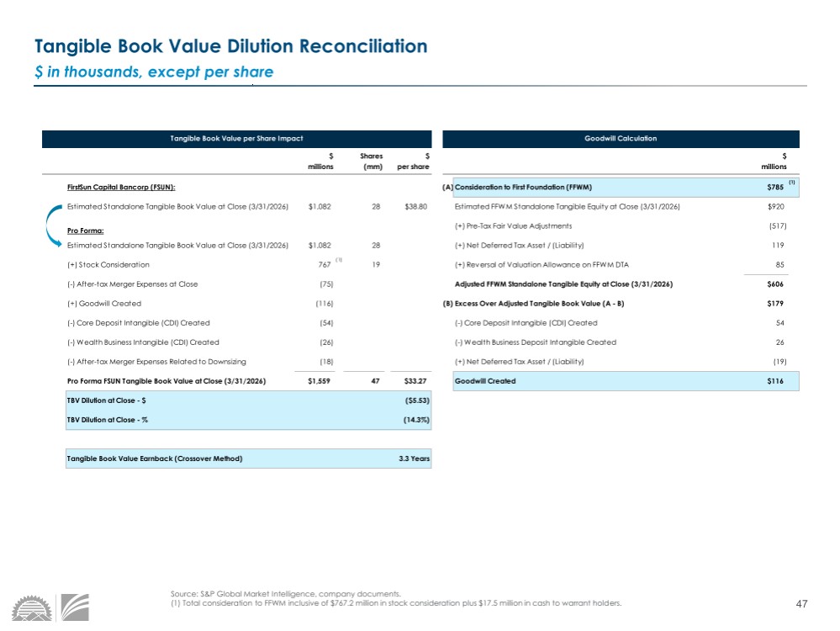840x631 pixels.
Task: Select the Tangible Book Value per Share Impact header
Action: point(236,138)
